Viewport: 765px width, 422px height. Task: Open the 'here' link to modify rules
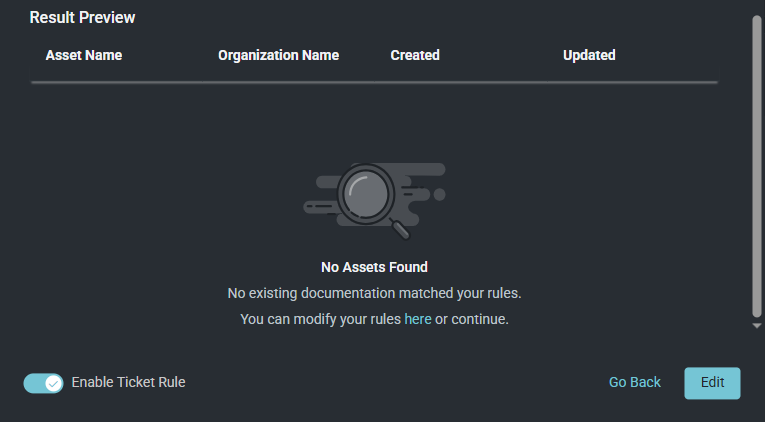coord(418,320)
